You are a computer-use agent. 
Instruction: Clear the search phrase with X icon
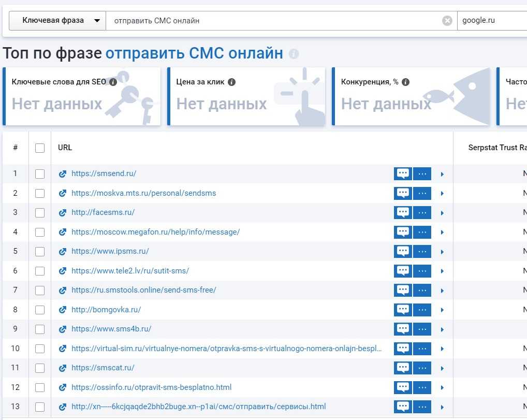click(447, 21)
